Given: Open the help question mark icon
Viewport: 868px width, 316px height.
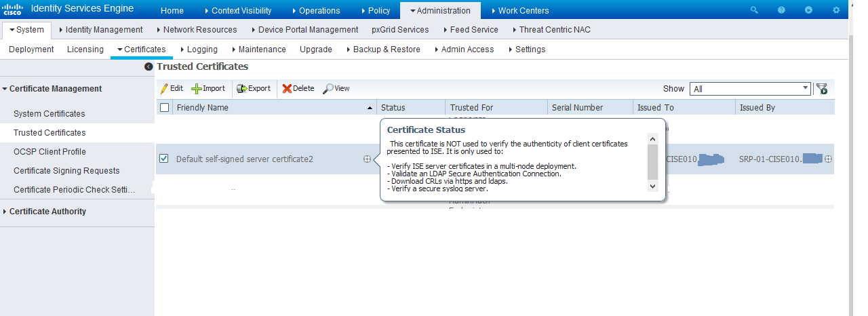Looking at the screenshot, I should click(782, 10).
